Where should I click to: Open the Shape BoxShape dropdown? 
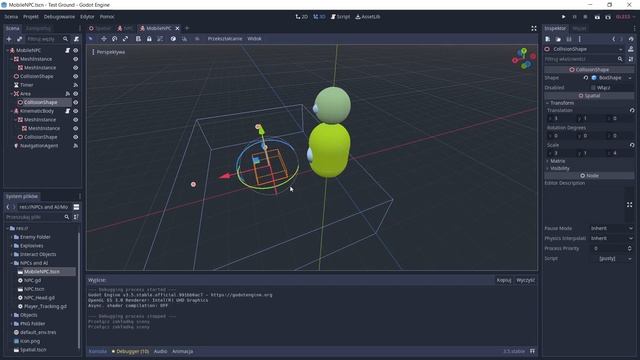click(630, 78)
